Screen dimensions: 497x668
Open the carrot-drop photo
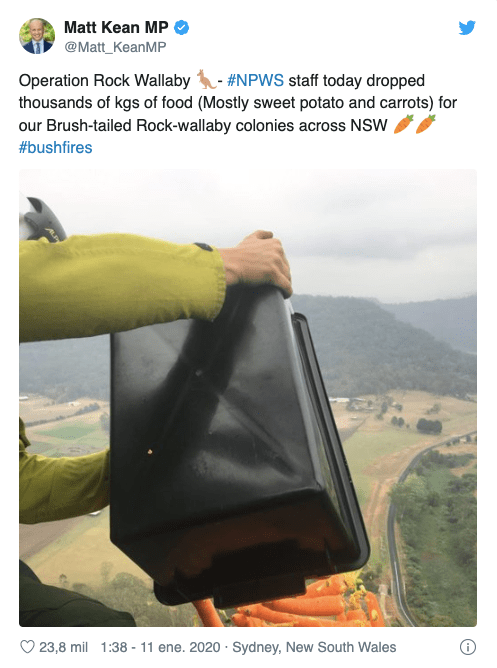tap(248, 397)
